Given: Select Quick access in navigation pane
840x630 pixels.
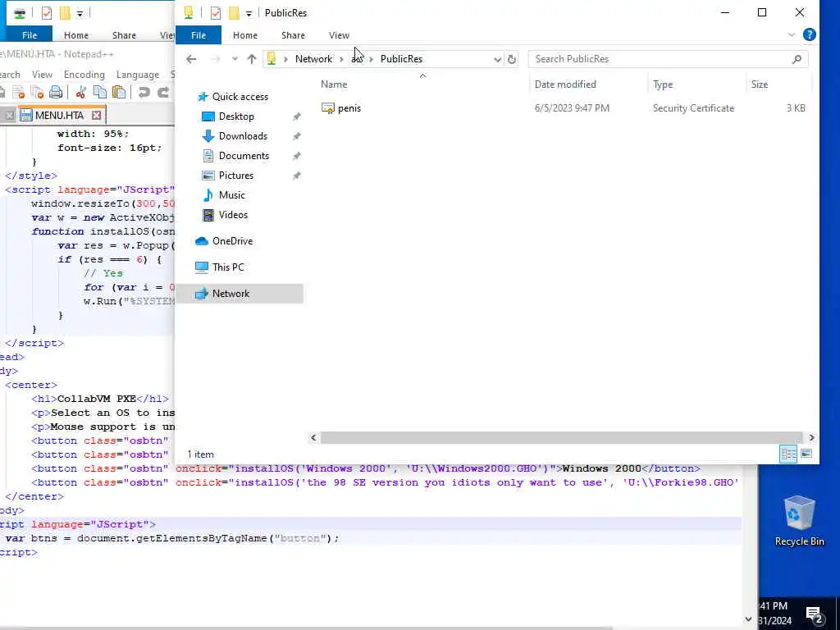Looking at the screenshot, I should 240,97.
